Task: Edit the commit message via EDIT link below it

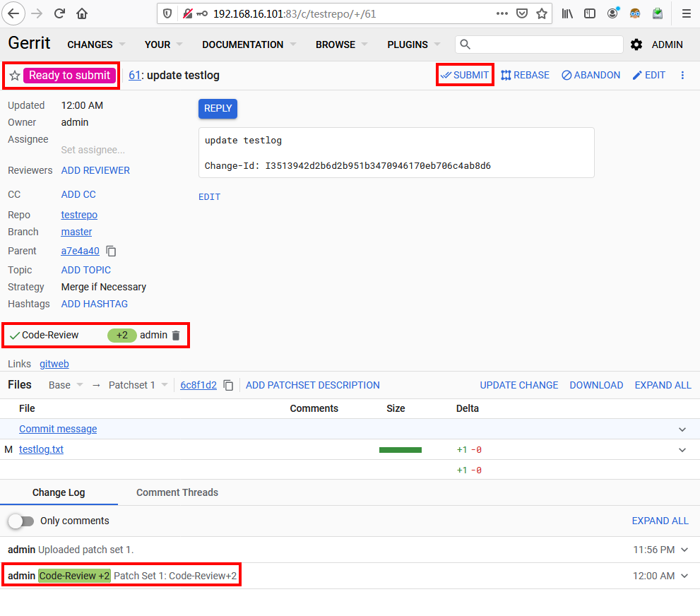Action: 209,197
